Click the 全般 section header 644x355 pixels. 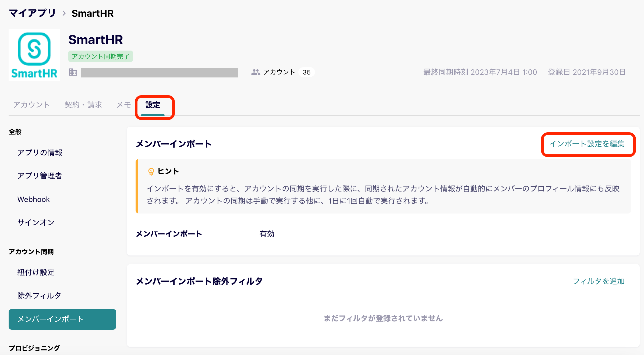pos(15,132)
